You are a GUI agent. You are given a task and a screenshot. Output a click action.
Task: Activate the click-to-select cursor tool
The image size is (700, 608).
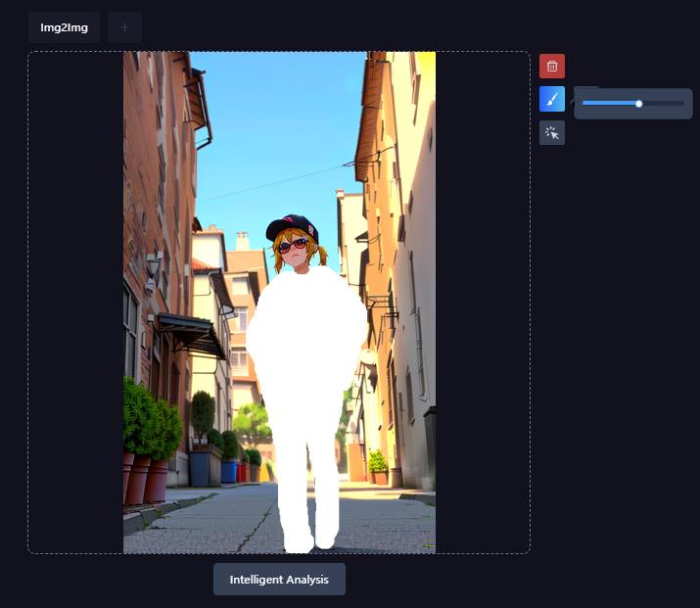[552, 133]
